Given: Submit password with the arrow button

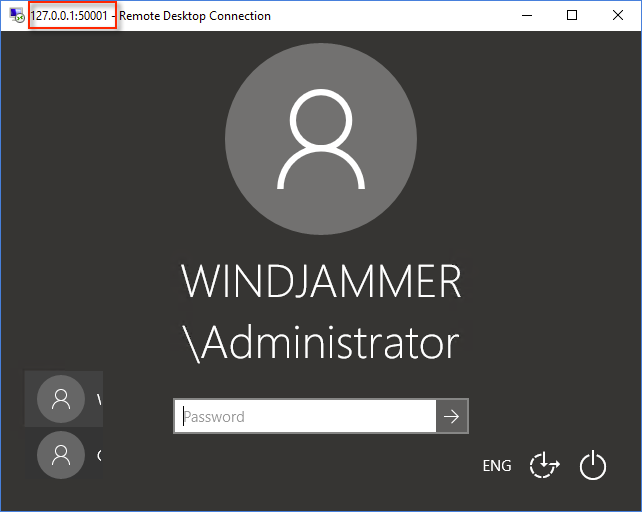Looking at the screenshot, I should [452, 417].
